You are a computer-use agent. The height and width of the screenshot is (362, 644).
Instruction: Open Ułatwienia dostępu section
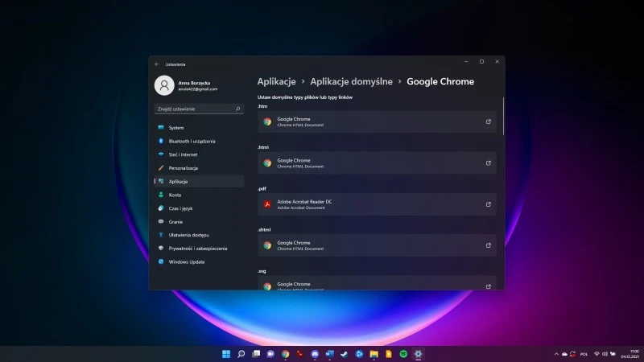(199, 235)
